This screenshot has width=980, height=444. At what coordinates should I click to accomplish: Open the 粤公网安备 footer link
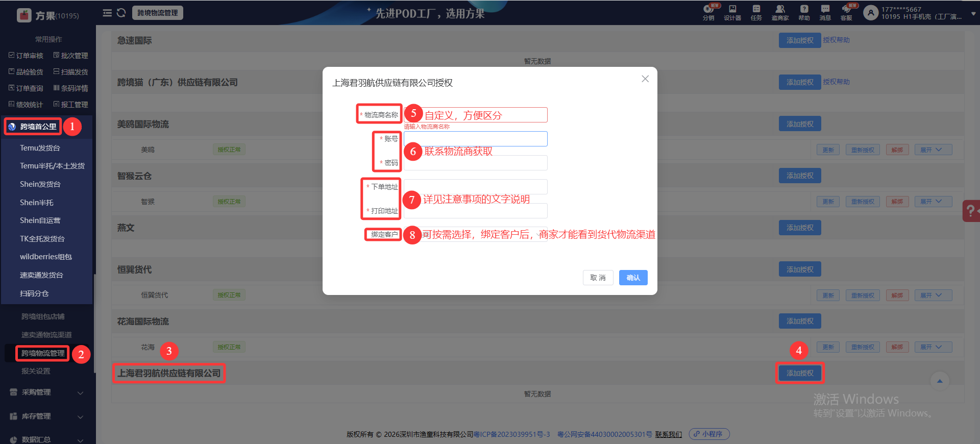[605, 434]
